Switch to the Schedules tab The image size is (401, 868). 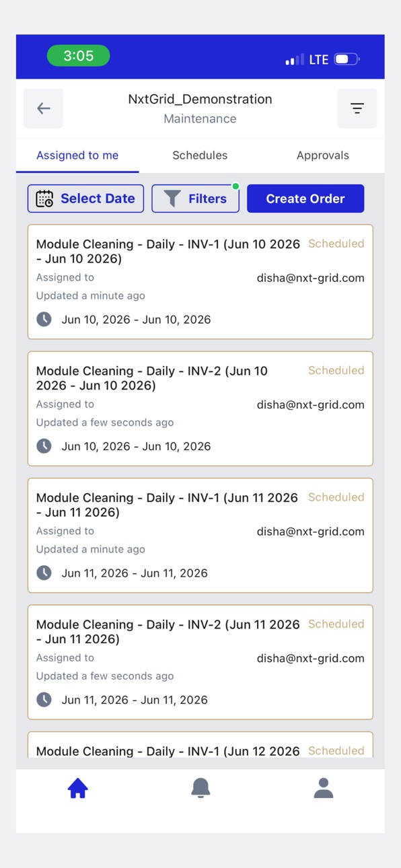(x=200, y=155)
